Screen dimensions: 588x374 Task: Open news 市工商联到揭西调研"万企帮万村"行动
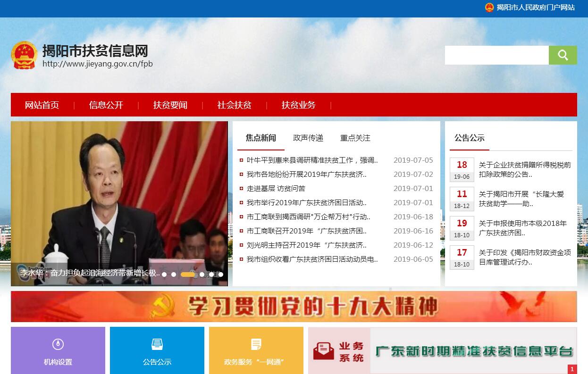pos(308,217)
